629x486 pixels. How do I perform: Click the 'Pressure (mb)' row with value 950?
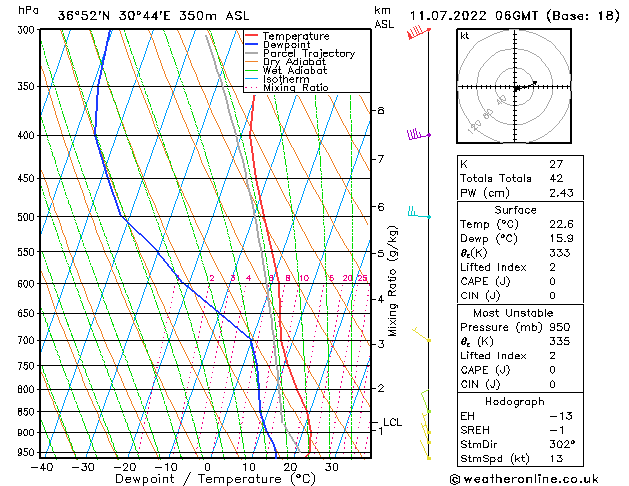click(520, 327)
